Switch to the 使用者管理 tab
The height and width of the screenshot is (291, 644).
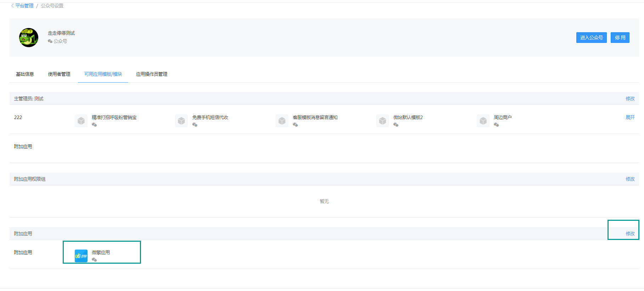[59, 74]
